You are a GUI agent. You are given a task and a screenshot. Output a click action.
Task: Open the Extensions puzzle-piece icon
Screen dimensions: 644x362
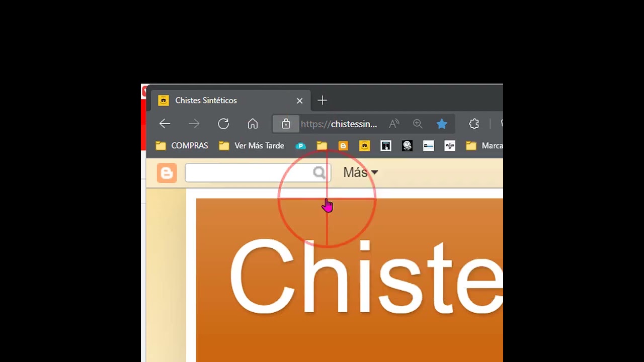point(474,124)
